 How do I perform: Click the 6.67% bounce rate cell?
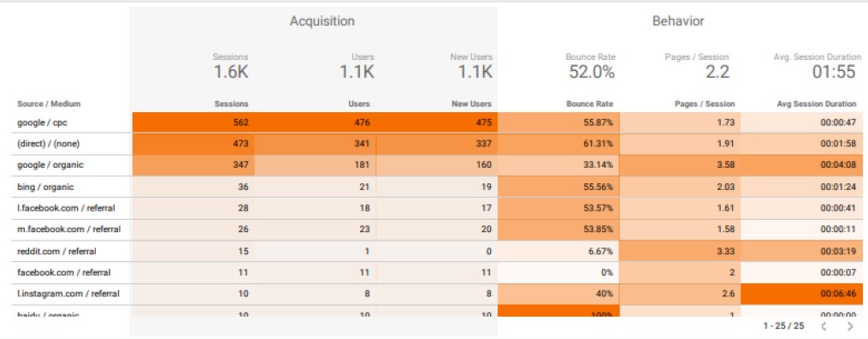pyautogui.click(x=558, y=251)
